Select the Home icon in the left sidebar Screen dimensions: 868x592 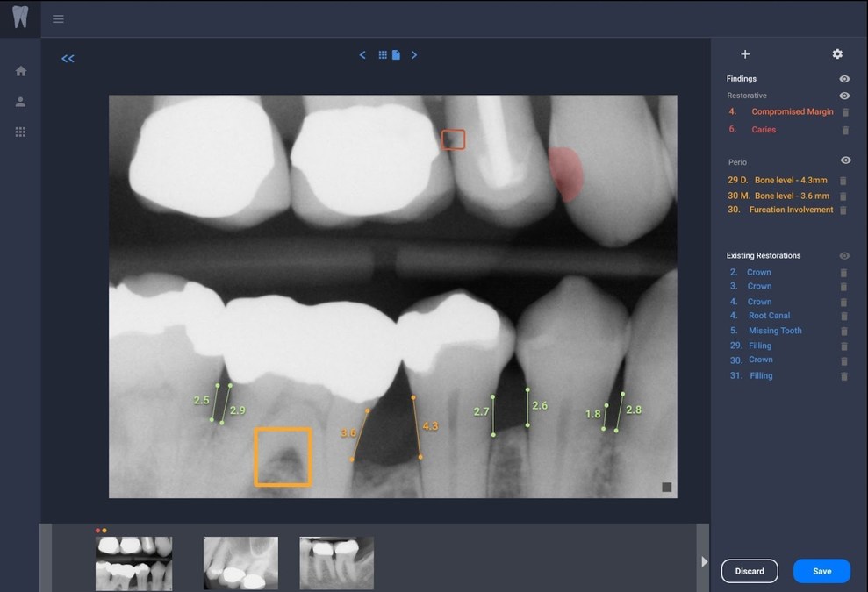(19, 71)
